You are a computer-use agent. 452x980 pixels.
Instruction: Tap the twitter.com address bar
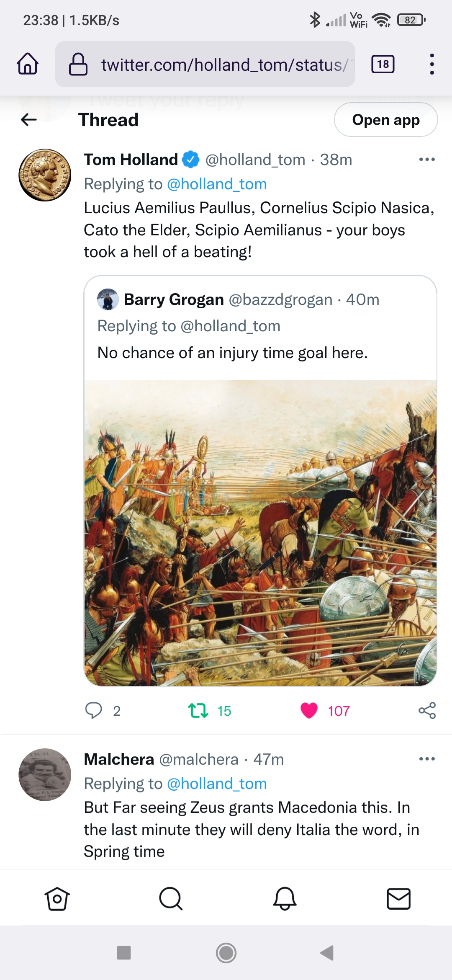click(205, 64)
